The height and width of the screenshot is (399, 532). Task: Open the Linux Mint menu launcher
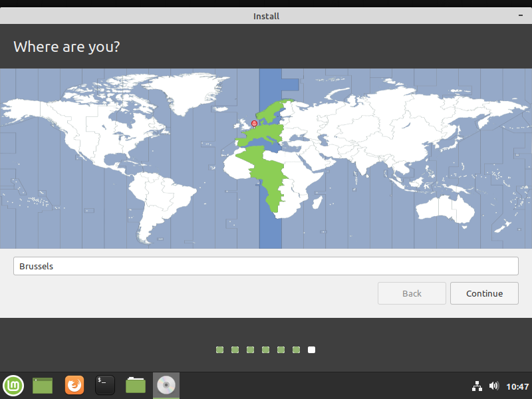click(13, 386)
